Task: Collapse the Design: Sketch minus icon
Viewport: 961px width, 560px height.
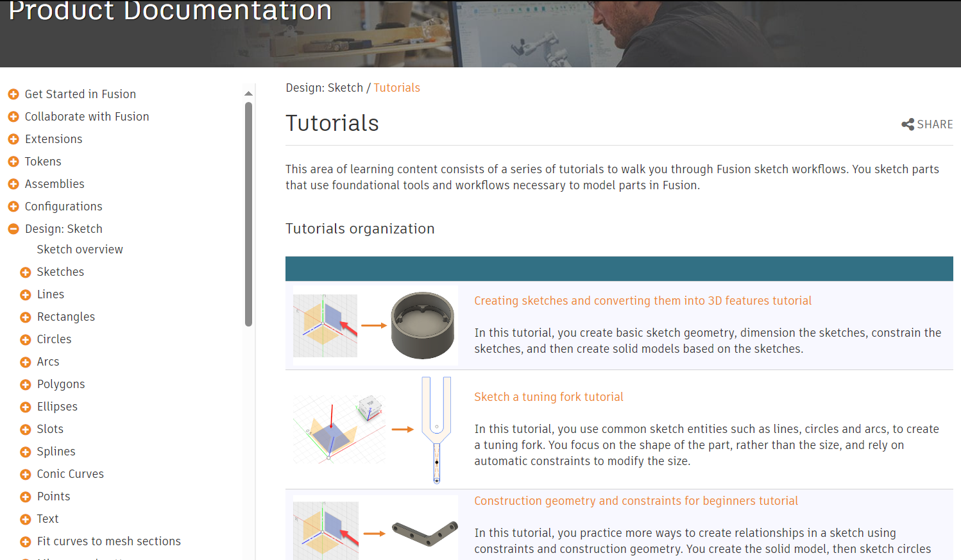Action: click(13, 229)
